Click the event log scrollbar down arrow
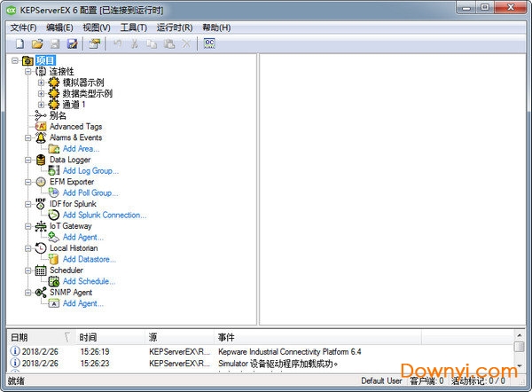The height and width of the screenshot is (392, 532). click(519, 366)
